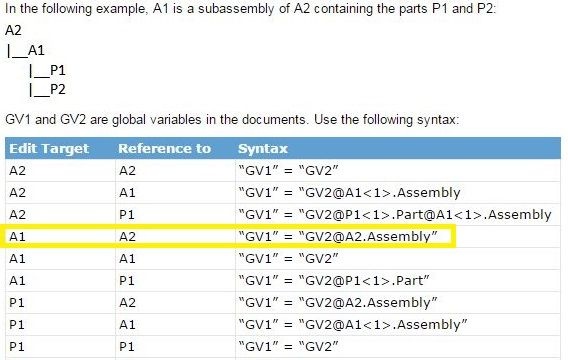
Task: Click the Reference to column header
Action: 164,148
